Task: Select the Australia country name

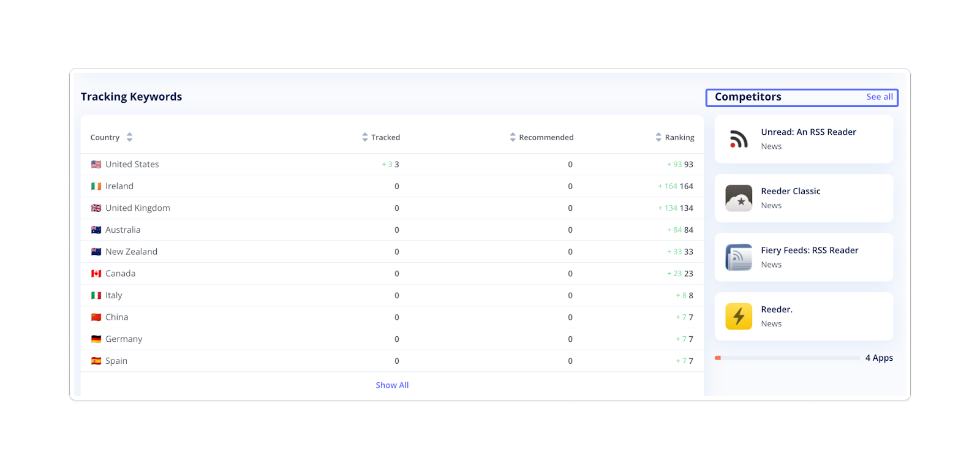Action: [x=123, y=230]
